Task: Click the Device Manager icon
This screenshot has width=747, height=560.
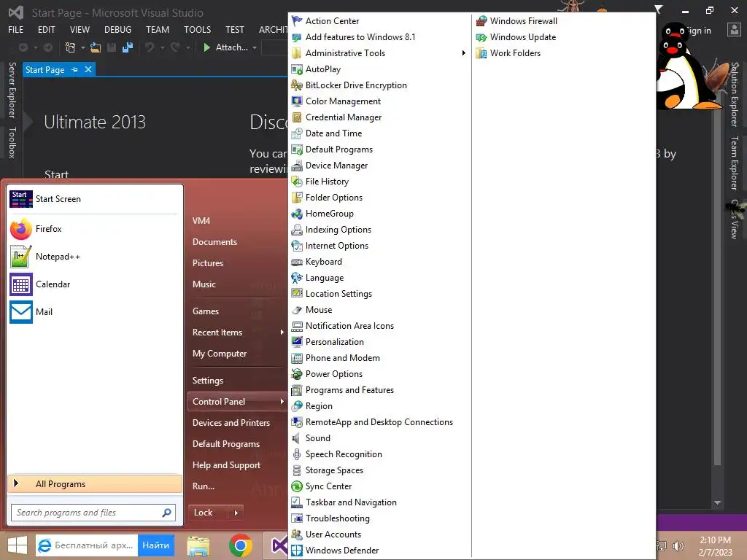Action: pyautogui.click(x=297, y=166)
